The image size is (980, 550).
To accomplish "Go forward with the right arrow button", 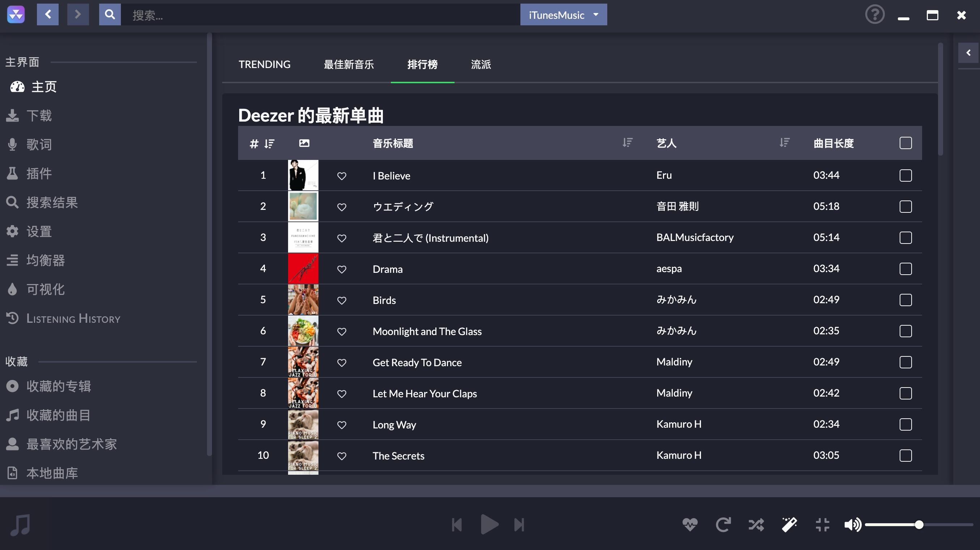I will [x=78, y=14].
